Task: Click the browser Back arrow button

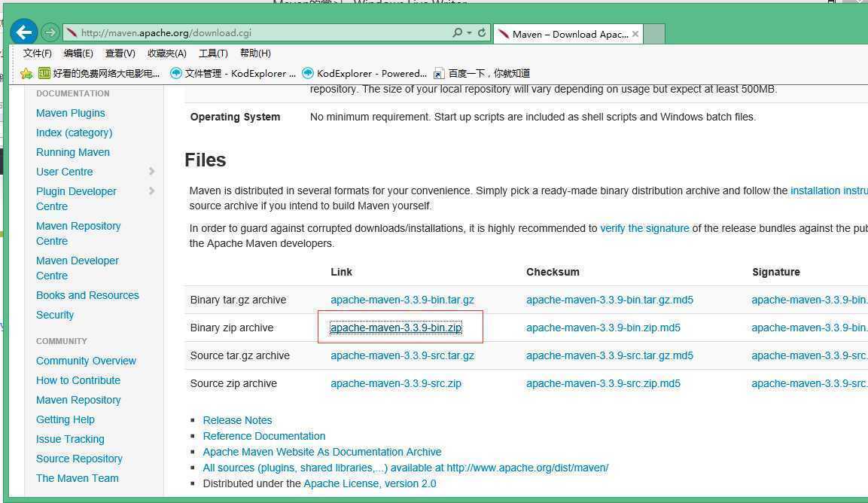Action: (x=23, y=32)
